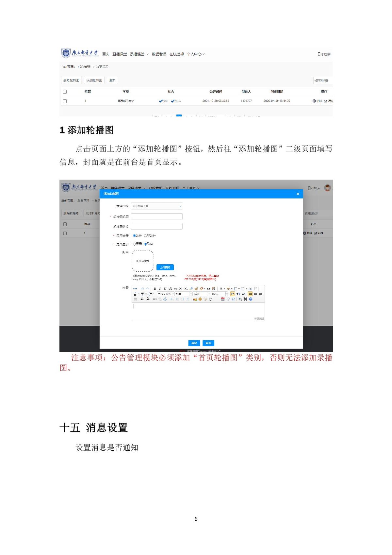392x555 pixels.
Task: Select the 非公开 radio option
Action: [x=145, y=235]
